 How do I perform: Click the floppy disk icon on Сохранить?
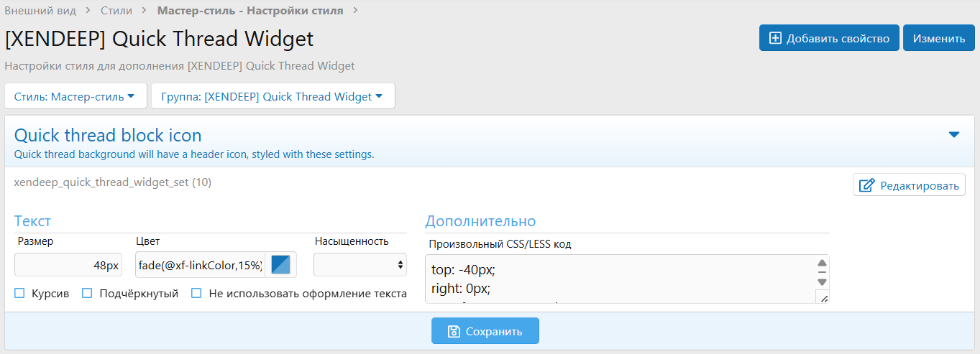454,331
